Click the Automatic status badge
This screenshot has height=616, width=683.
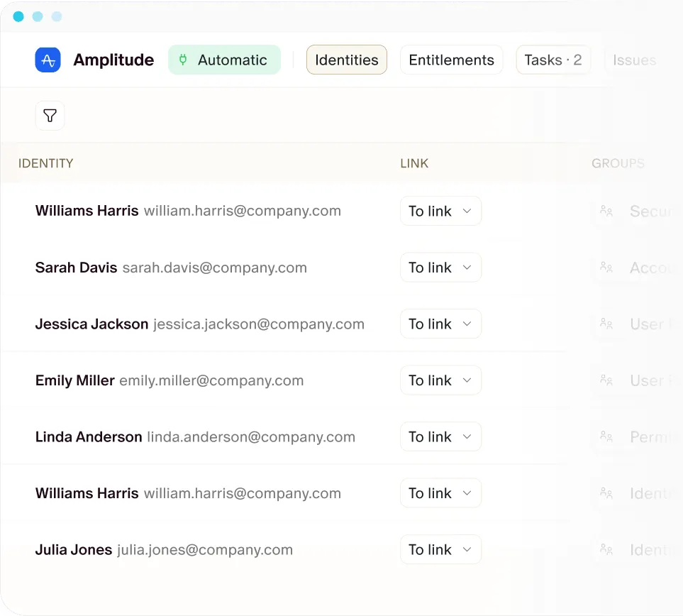224,60
